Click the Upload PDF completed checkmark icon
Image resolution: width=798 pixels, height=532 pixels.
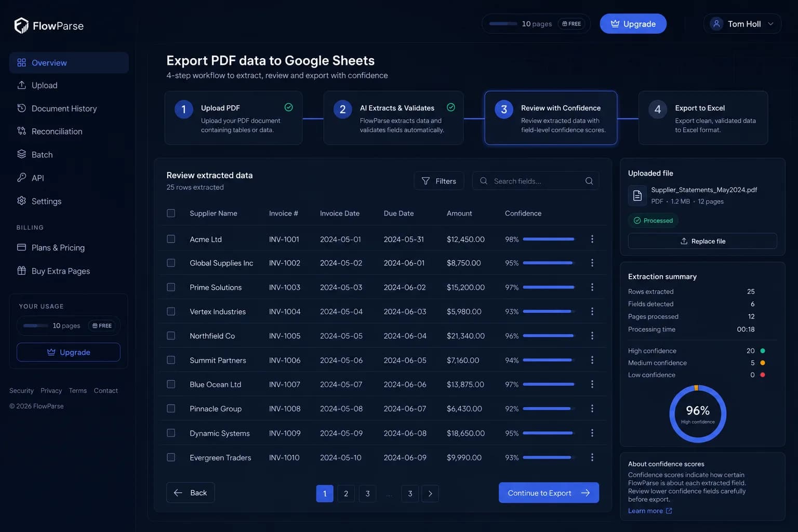288,108
